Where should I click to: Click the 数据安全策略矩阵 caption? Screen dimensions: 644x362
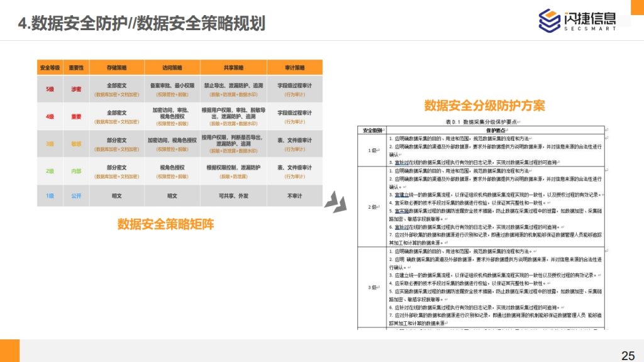click(165, 224)
